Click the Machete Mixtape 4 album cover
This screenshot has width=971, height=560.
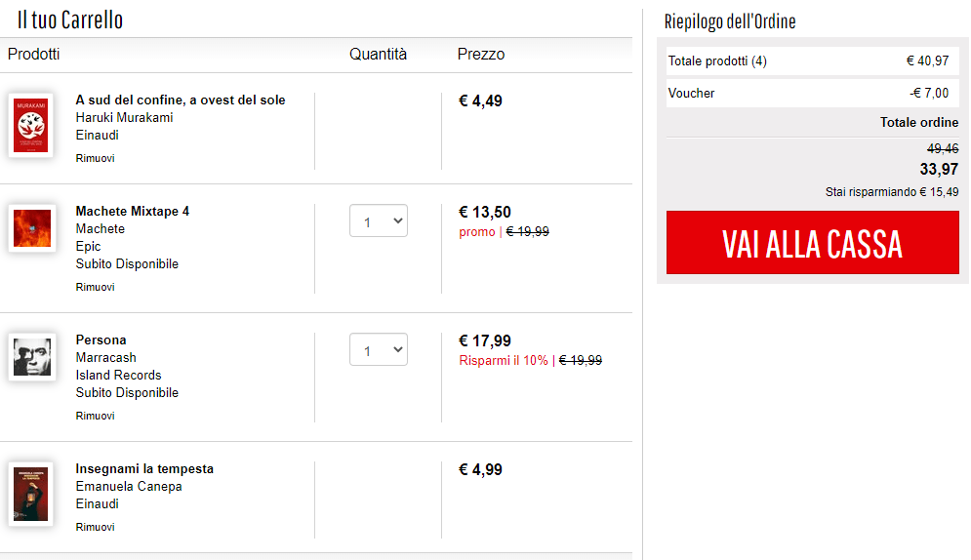30,229
